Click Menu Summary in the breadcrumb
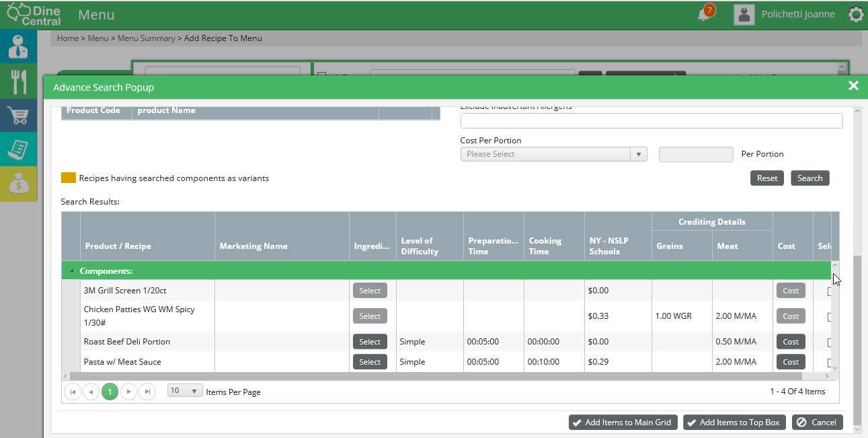 click(x=146, y=38)
